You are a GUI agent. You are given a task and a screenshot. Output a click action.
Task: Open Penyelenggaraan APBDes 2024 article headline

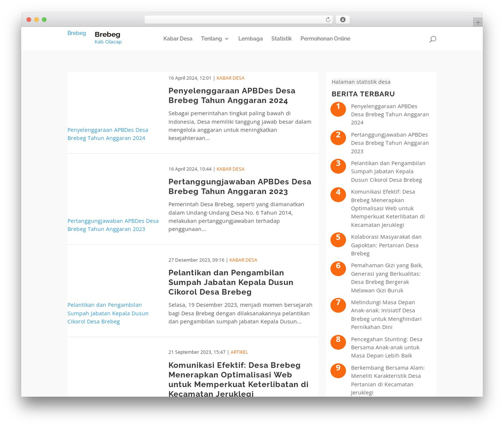pos(232,95)
